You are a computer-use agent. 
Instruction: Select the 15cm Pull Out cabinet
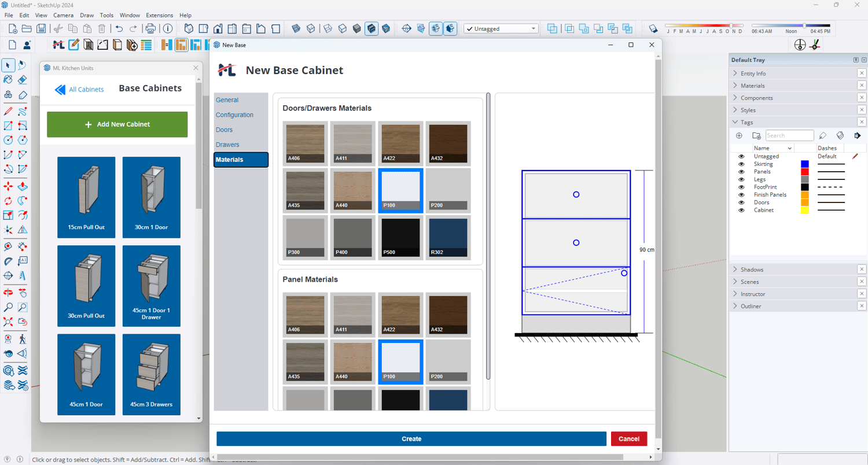coord(86,197)
